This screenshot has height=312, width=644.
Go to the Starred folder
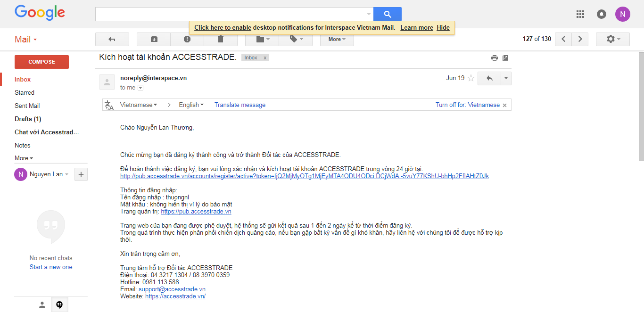tap(25, 92)
